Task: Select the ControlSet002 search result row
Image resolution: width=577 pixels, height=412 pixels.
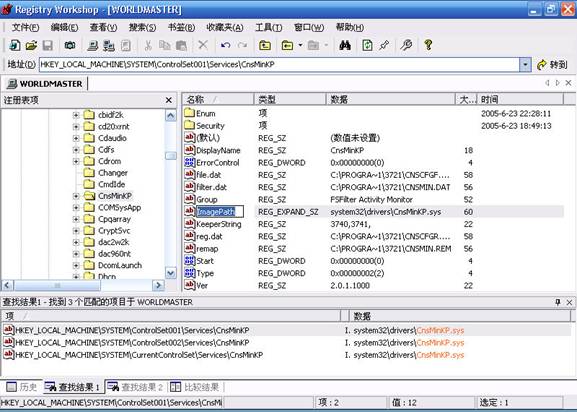Action: [286, 342]
